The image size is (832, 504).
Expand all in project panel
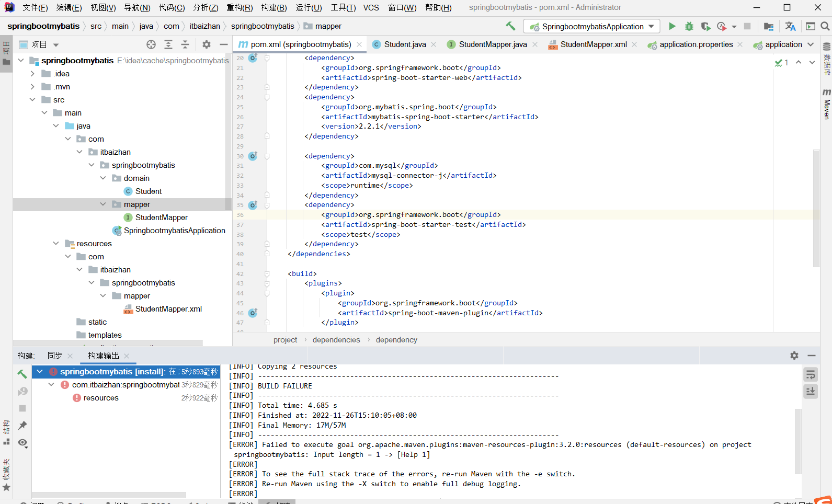tap(168, 44)
